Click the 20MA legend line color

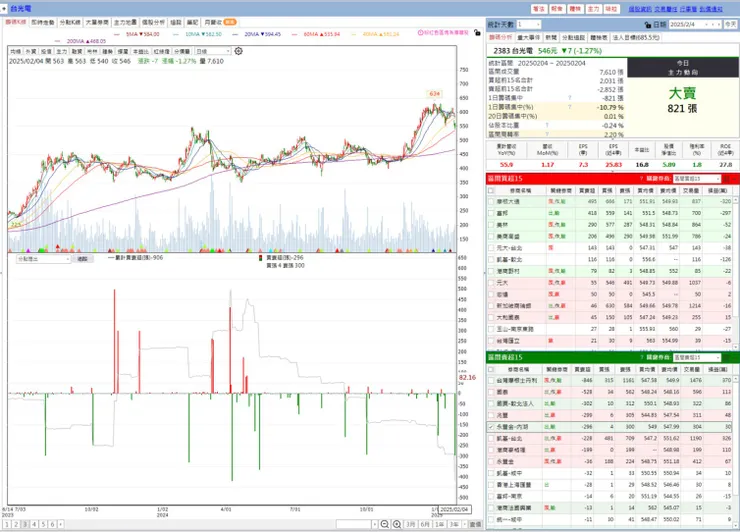pos(237,34)
